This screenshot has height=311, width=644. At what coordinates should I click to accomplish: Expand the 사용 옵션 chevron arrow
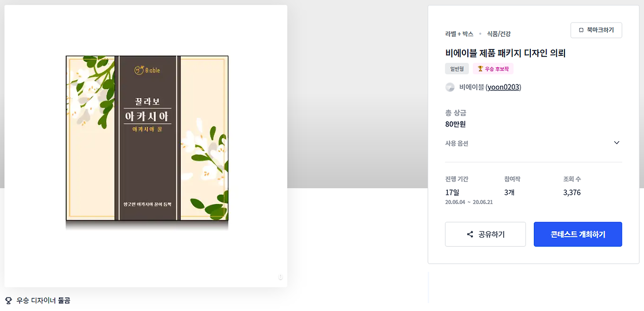[x=617, y=143]
